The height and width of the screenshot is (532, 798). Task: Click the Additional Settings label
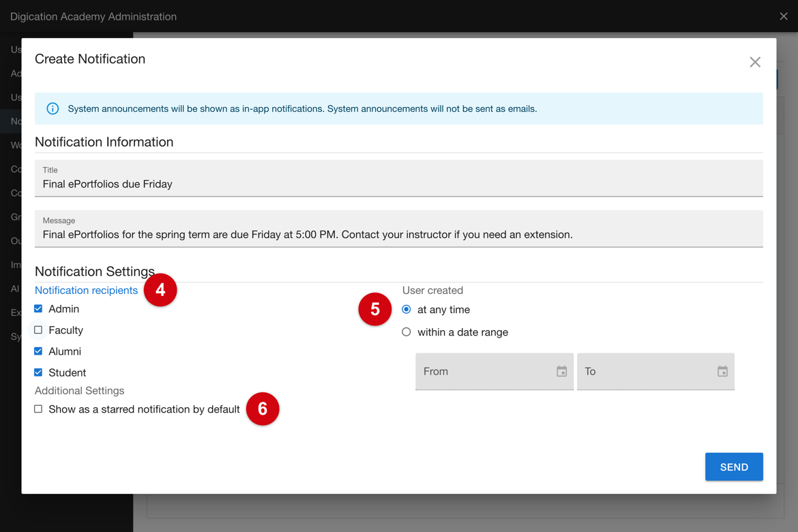point(79,390)
